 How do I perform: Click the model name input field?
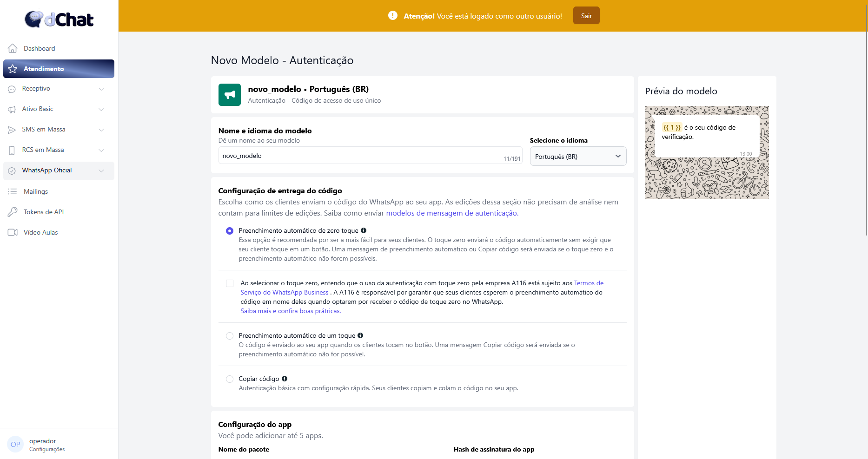360,156
